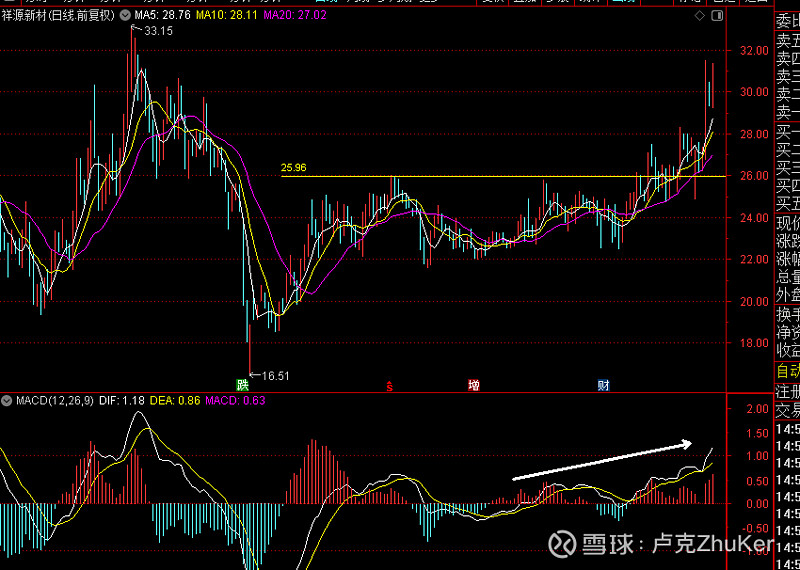Click the red S event marker

[390, 385]
